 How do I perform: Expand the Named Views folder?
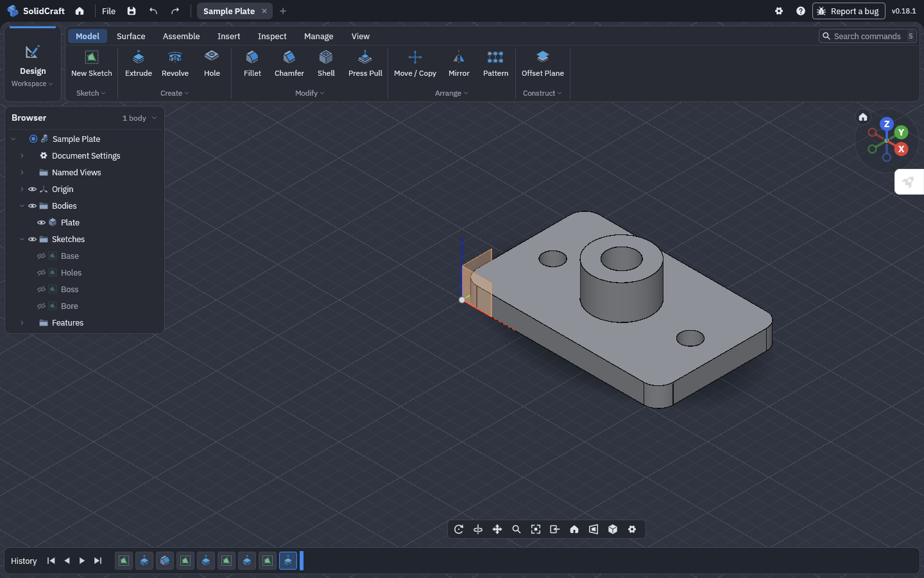point(22,173)
